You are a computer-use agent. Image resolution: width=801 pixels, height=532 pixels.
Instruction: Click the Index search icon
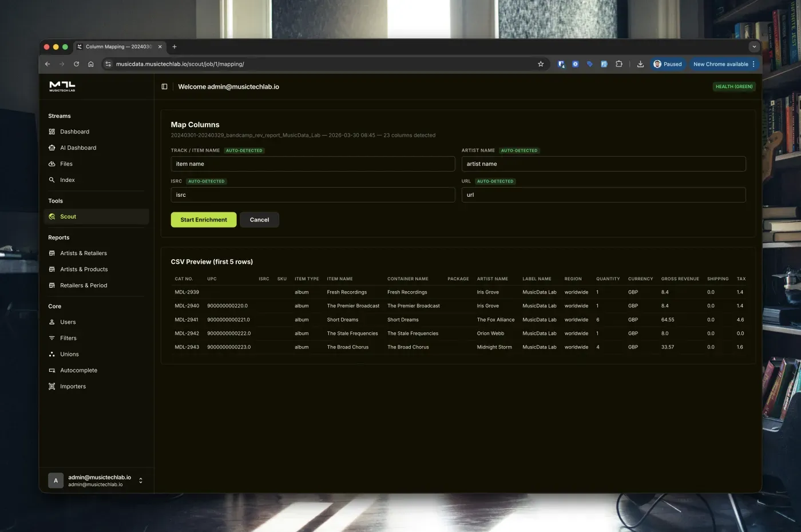click(x=52, y=180)
